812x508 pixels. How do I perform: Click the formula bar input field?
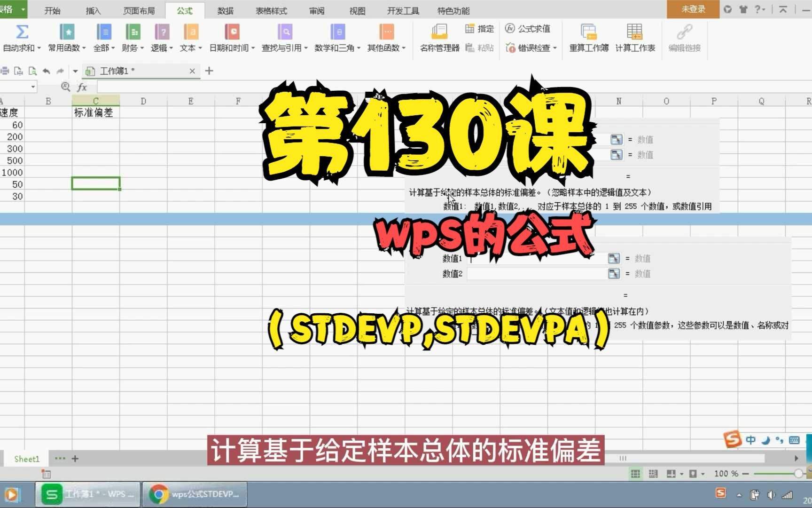pyautogui.click(x=454, y=87)
